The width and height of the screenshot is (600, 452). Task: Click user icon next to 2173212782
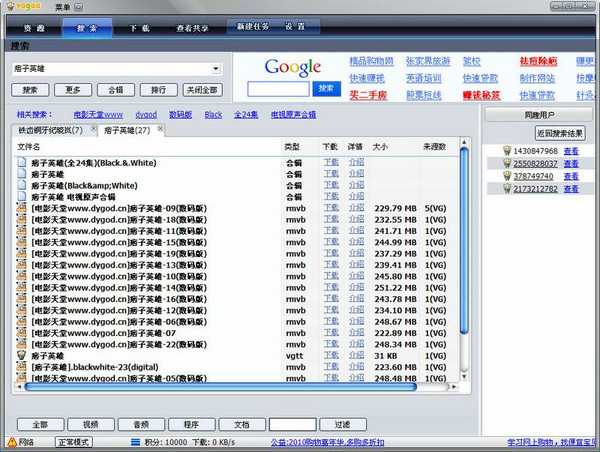508,187
